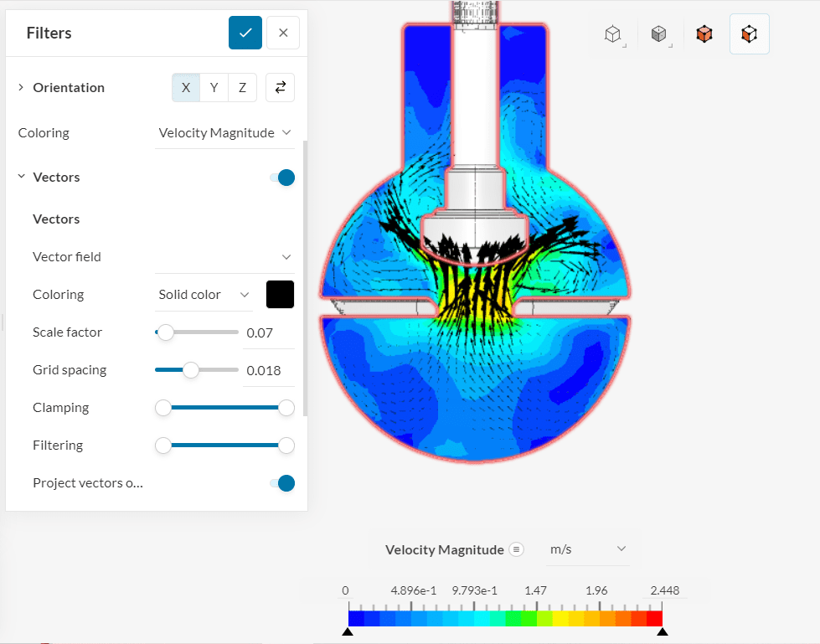820x644 pixels.
Task: Select the Y orientation axis
Action: click(214, 87)
